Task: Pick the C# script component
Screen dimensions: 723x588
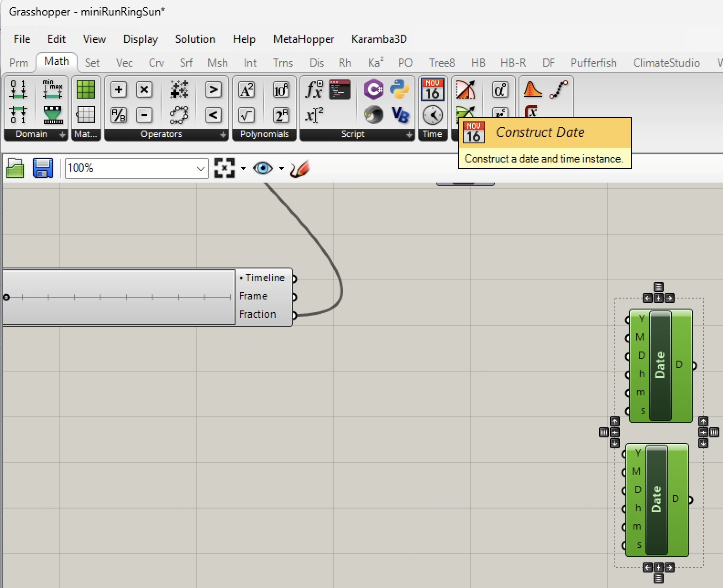Action: tap(373, 89)
